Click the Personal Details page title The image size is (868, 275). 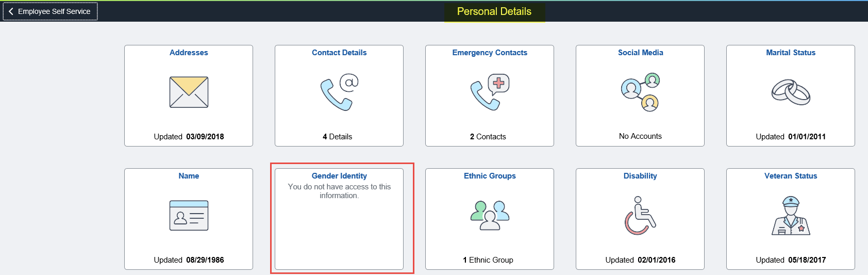(x=494, y=11)
